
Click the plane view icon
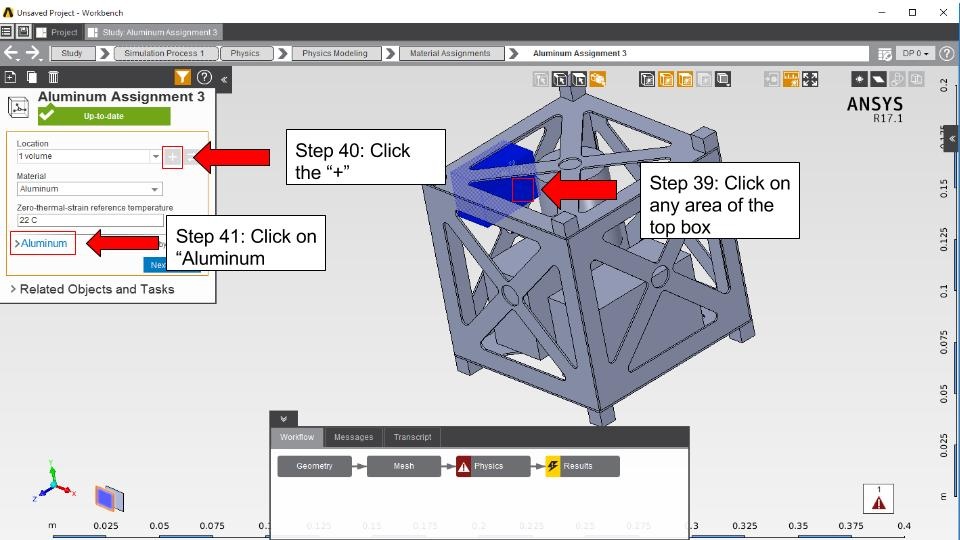pyautogui.click(x=878, y=79)
